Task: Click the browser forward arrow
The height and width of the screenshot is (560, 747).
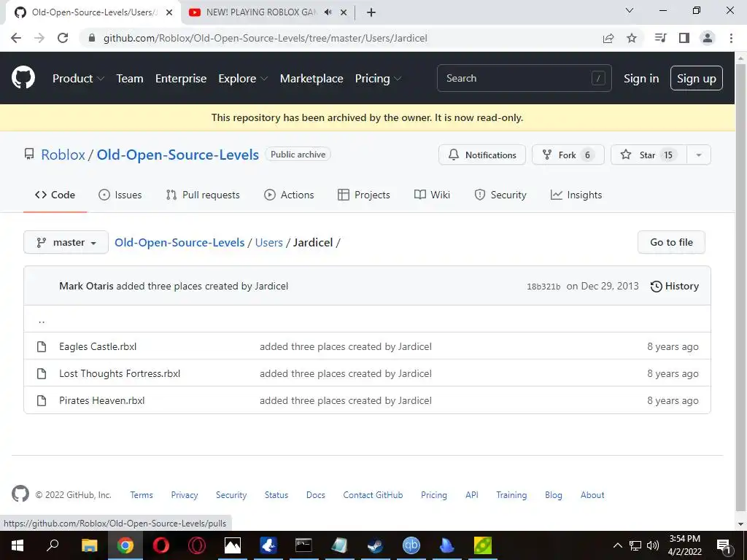Action: [x=39, y=38]
